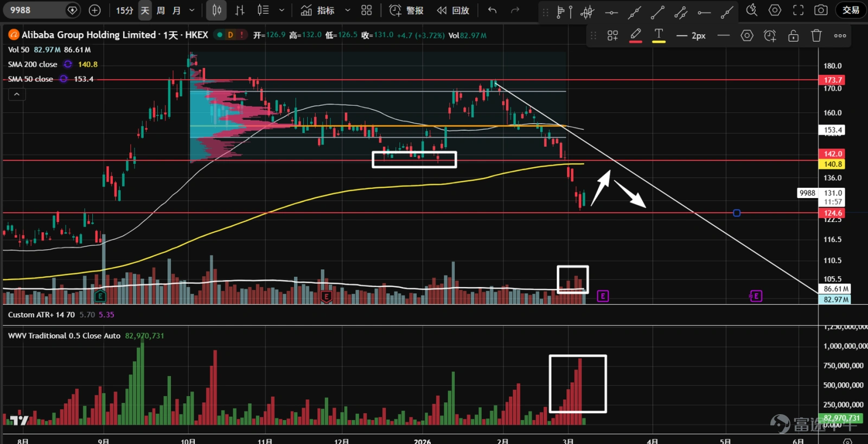Undo the last chart action

[492, 10]
